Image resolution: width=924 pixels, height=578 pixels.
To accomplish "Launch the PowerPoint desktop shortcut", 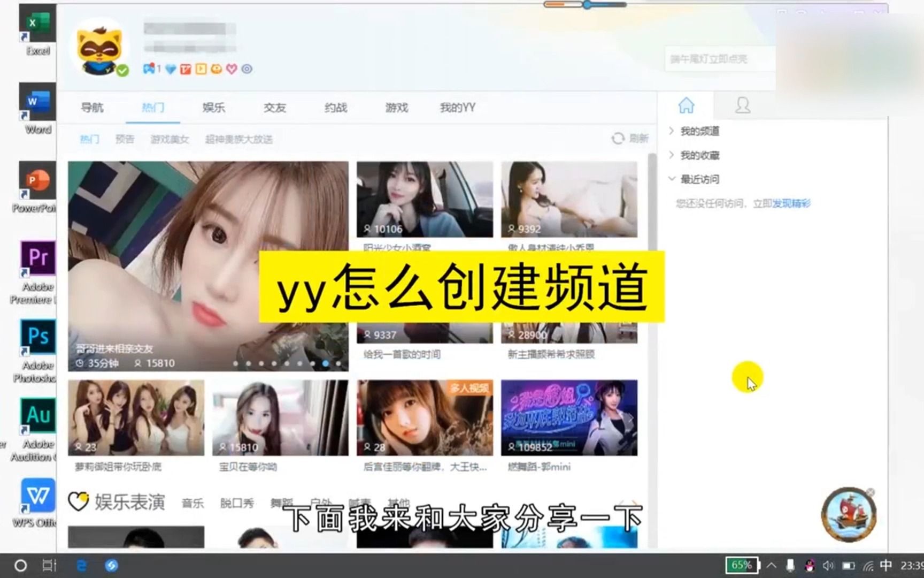I will pos(36,187).
